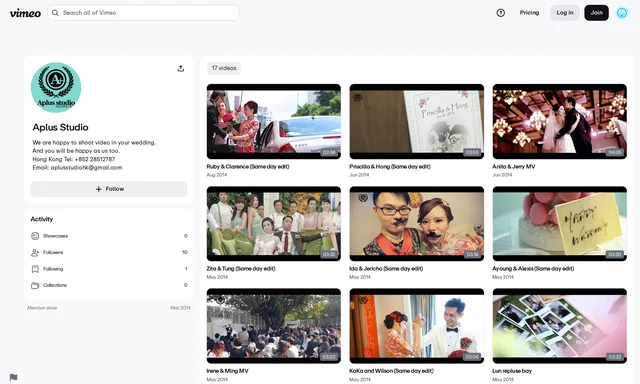Click the report flag icon
The height and width of the screenshot is (384, 640).
[x=13, y=377]
